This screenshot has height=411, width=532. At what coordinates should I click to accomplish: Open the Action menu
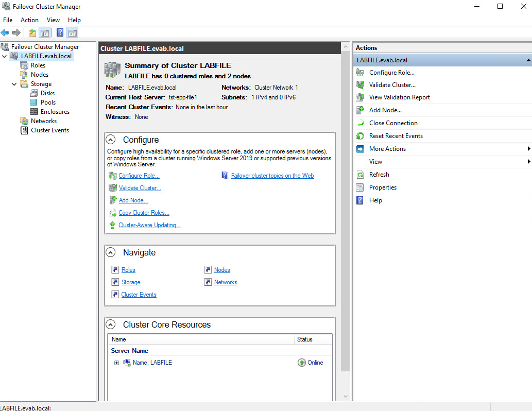point(29,20)
